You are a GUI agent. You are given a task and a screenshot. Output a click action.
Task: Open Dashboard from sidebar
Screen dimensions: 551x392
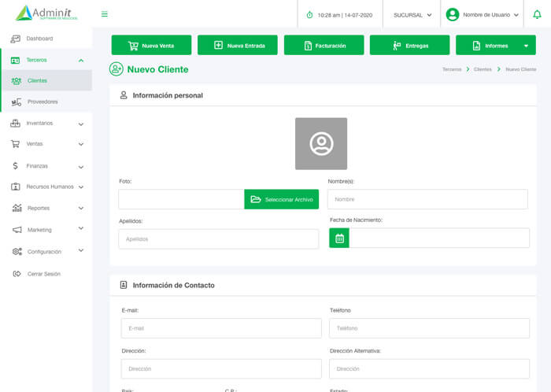pyautogui.click(x=39, y=39)
